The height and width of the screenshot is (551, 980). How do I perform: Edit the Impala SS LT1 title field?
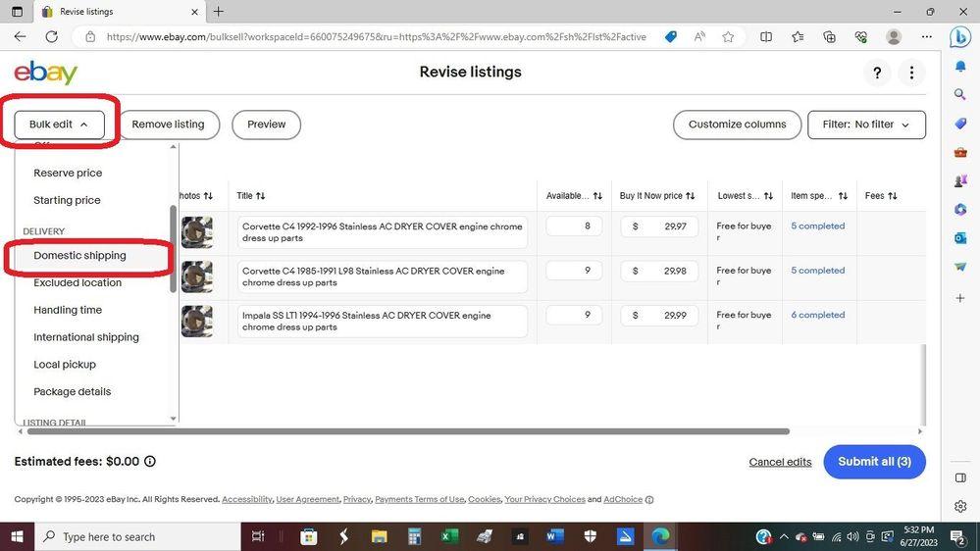tap(383, 322)
